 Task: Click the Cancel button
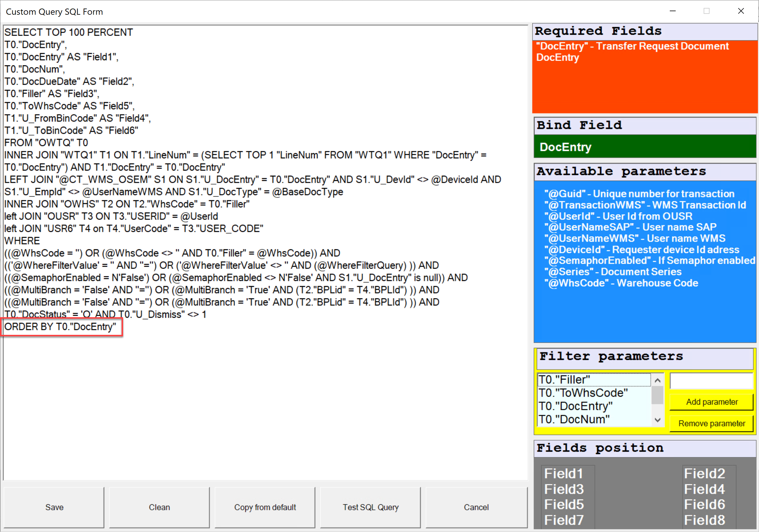click(x=476, y=507)
